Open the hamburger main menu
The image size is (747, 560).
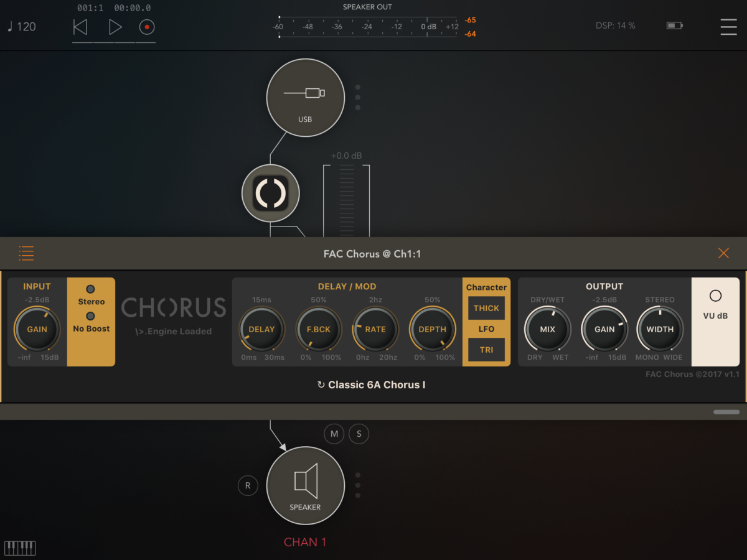click(728, 27)
